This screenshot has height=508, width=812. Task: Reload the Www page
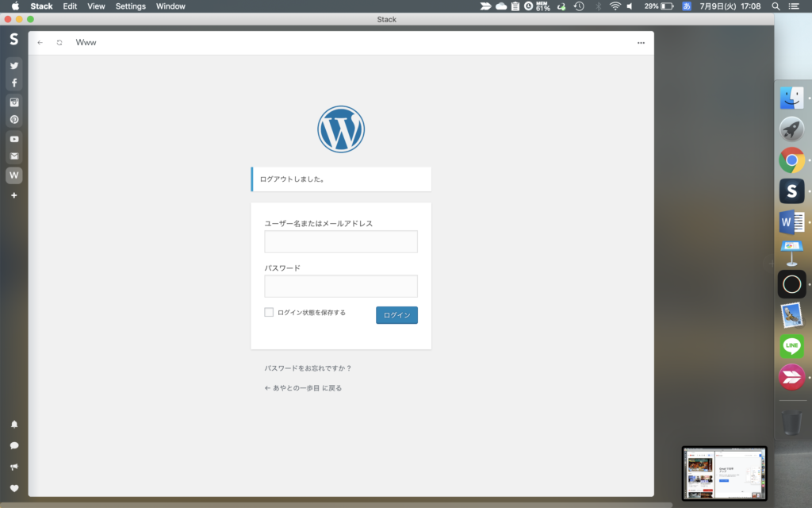(x=59, y=43)
